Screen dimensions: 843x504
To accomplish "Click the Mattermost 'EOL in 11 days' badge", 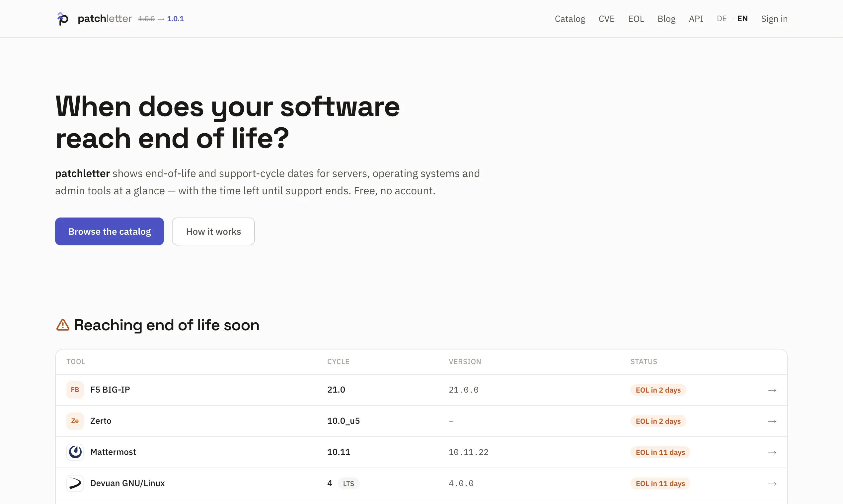I will coord(660,453).
